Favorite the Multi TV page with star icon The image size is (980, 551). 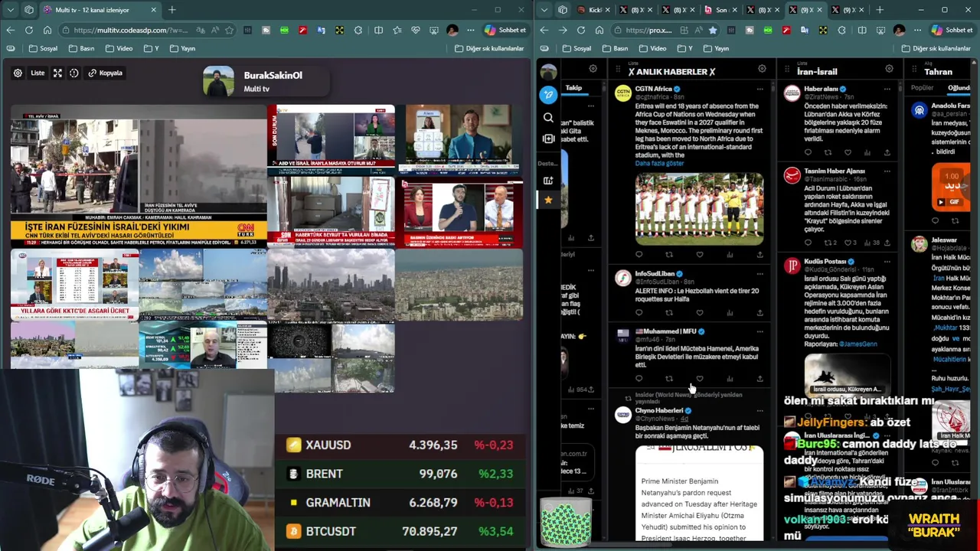[x=229, y=30]
